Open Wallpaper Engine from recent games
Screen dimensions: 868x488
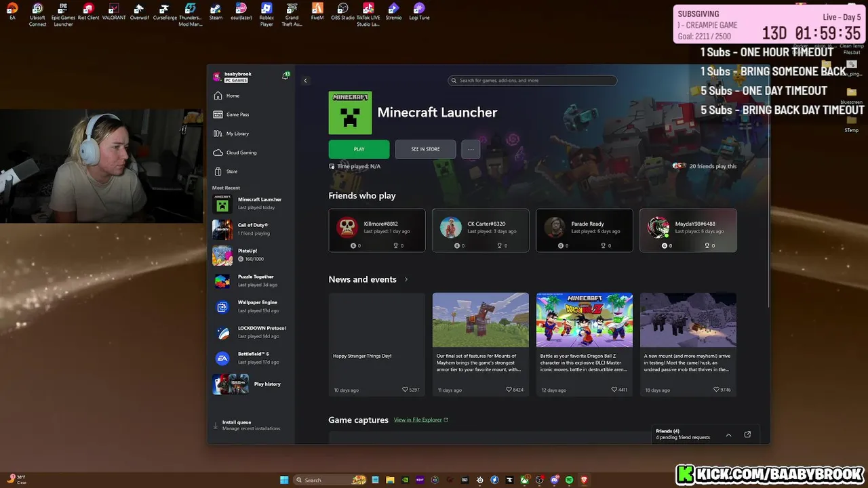point(252,306)
